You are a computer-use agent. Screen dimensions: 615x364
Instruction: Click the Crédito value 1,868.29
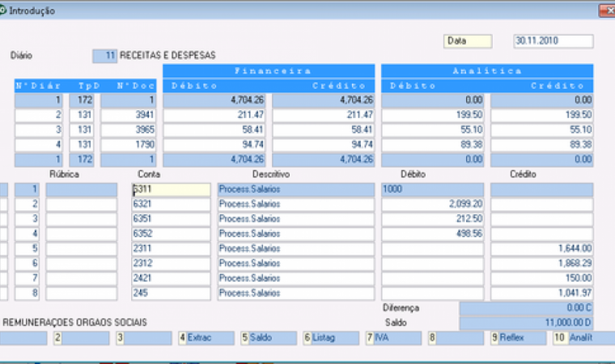click(x=541, y=264)
